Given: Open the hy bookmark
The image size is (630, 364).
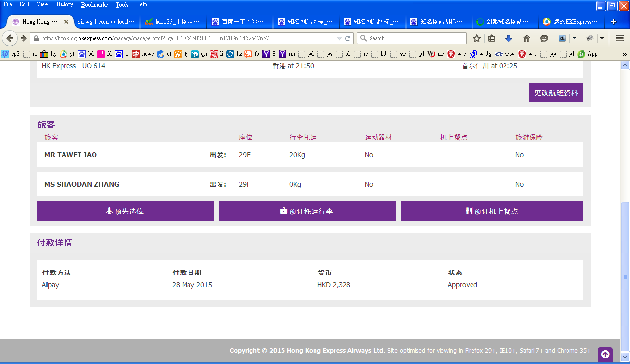Looking at the screenshot, I should tap(49, 54).
